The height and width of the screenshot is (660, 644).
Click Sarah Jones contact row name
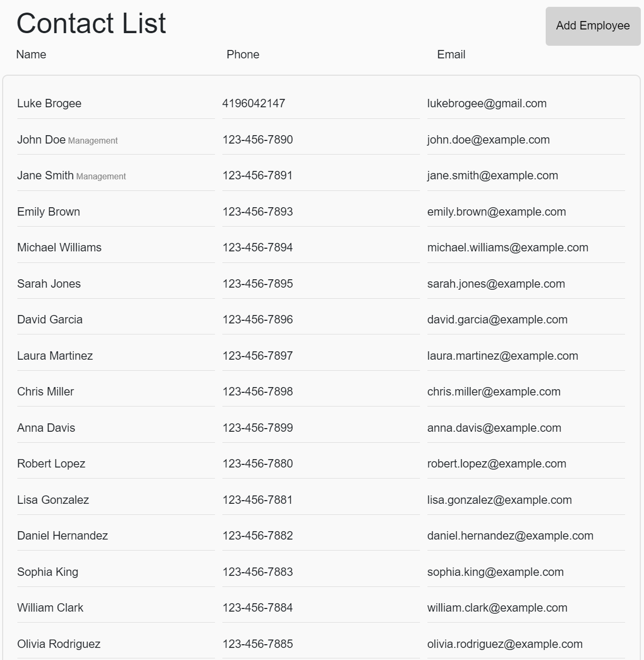click(49, 284)
